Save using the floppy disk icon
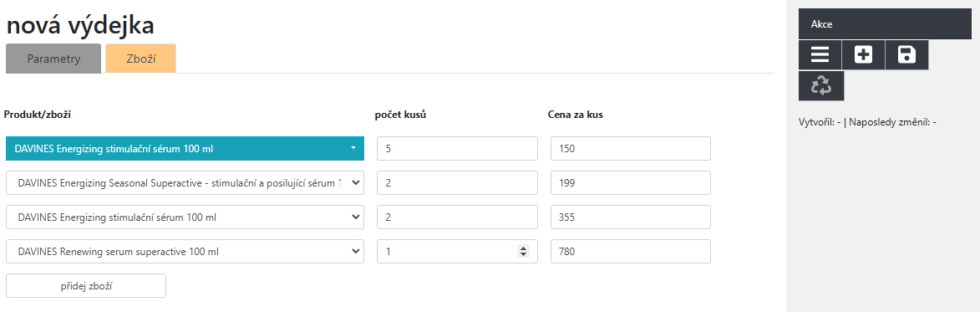980x312 pixels. [906, 55]
